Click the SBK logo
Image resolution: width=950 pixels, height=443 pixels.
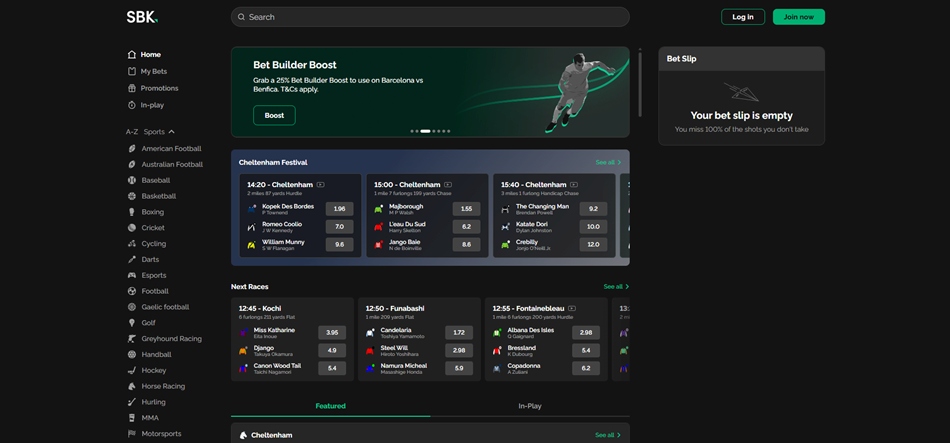click(142, 17)
